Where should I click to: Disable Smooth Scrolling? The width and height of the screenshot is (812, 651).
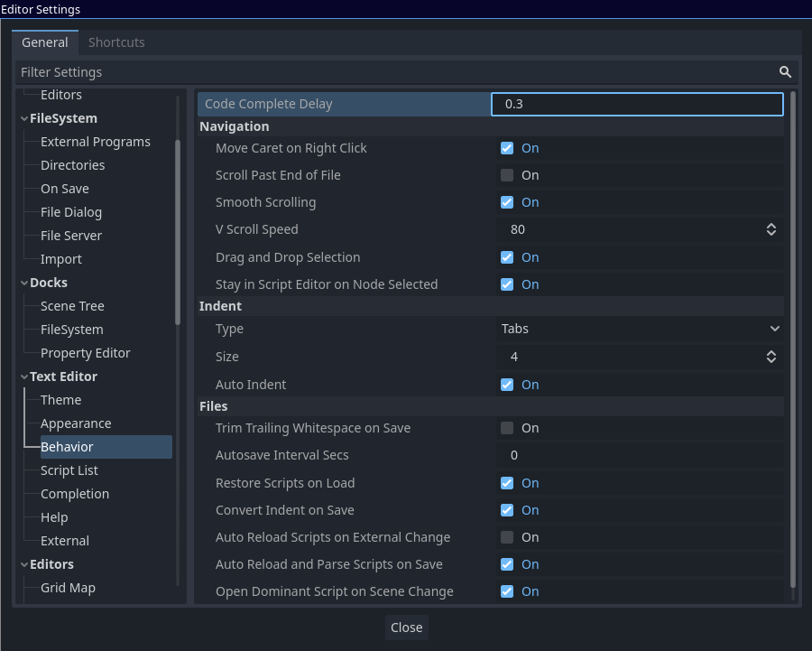tap(507, 202)
